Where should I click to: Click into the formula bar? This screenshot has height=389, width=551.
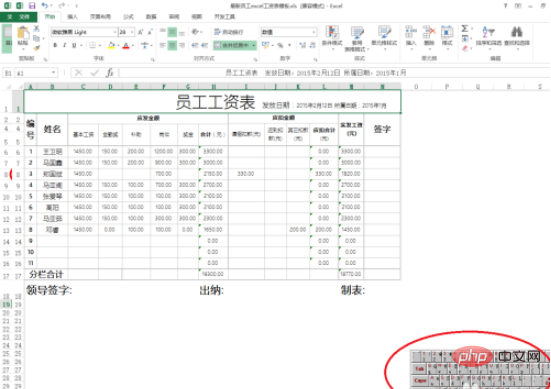(x=335, y=73)
